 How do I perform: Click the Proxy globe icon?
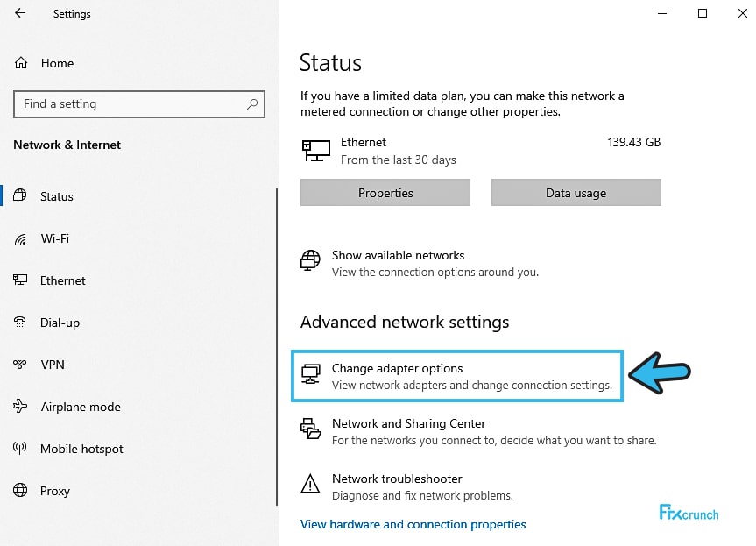(20, 490)
